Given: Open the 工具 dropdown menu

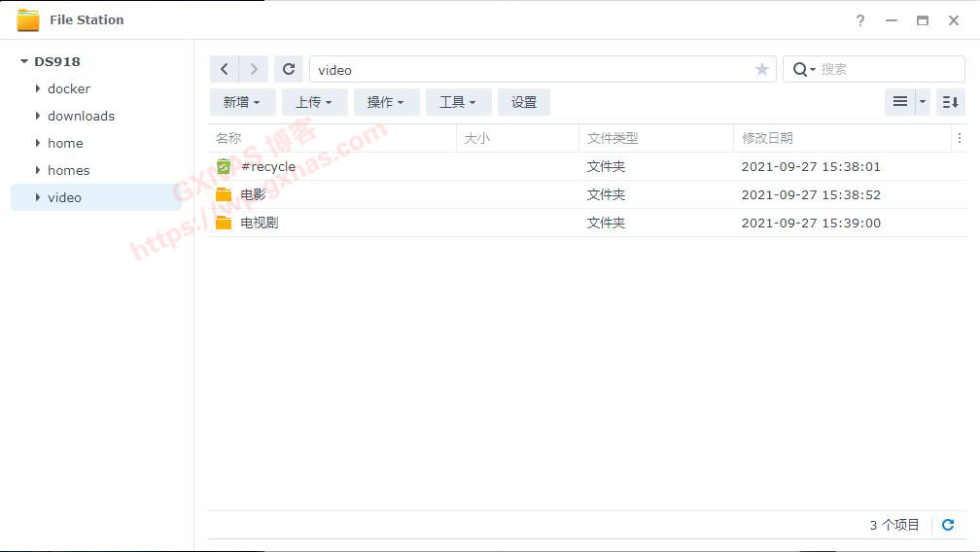Looking at the screenshot, I should click(x=458, y=102).
